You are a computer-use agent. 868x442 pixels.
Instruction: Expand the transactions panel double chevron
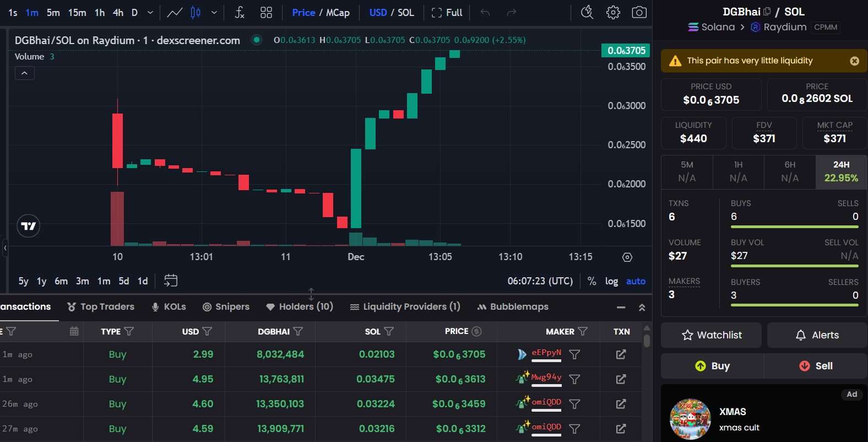pyautogui.click(x=642, y=308)
